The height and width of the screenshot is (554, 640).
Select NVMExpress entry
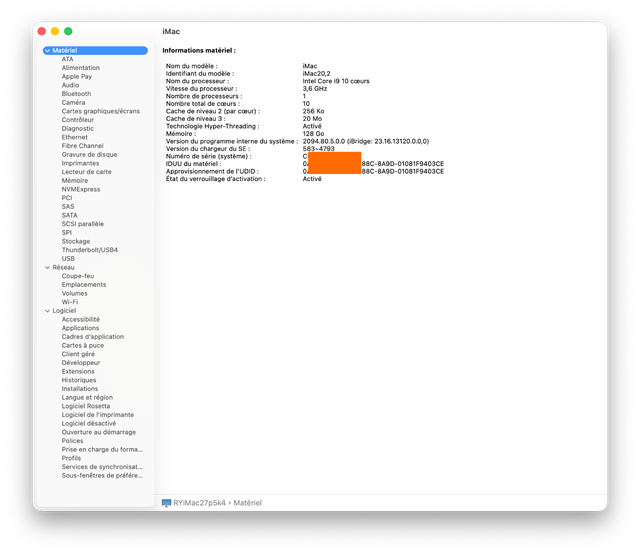[81, 189]
